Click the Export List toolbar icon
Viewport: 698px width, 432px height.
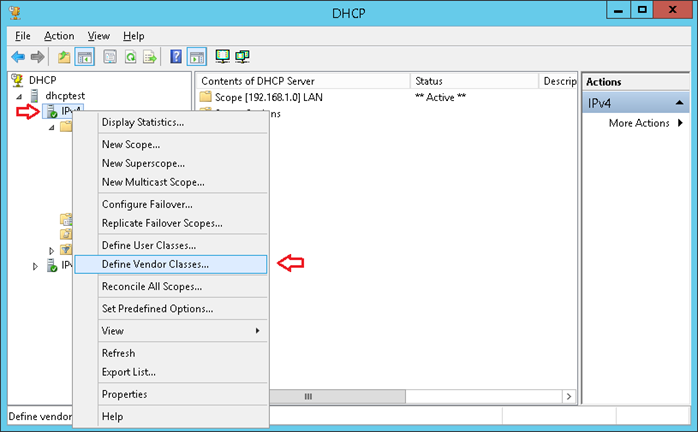pyautogui.click(x=150, y=57)
